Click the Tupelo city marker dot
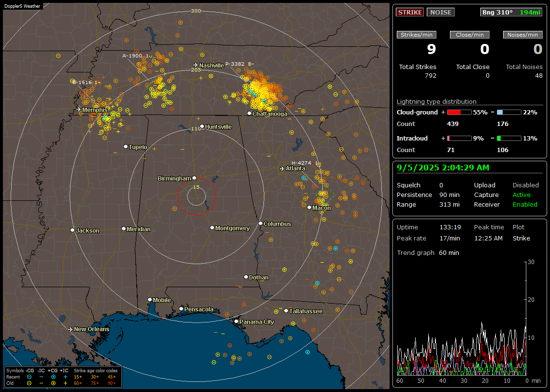The image size is (550, 392). click(x=126, y=146)
